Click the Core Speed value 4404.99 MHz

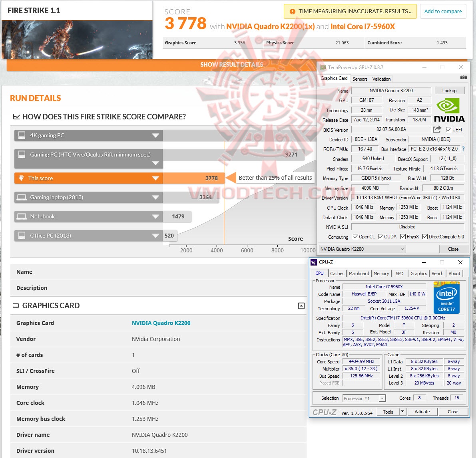pos(361,361)
